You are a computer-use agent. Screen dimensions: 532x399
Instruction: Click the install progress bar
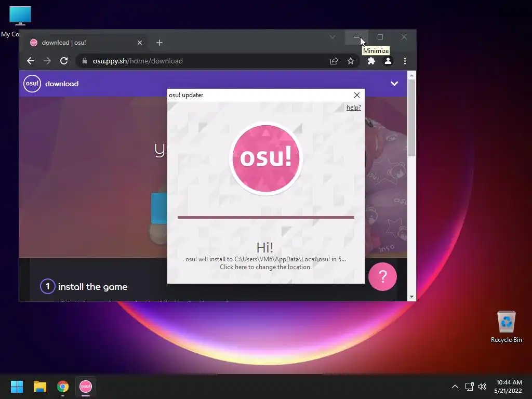[266, 218]
